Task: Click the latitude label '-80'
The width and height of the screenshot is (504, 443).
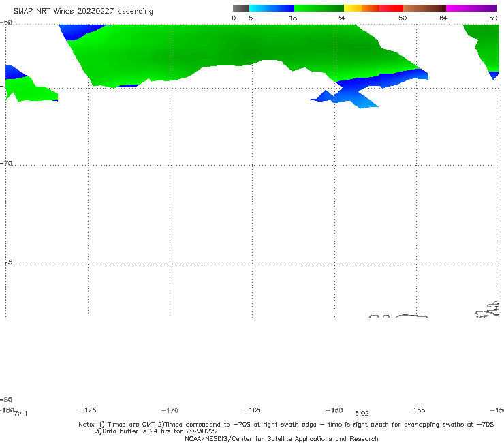Action: (x=6, y=399)
